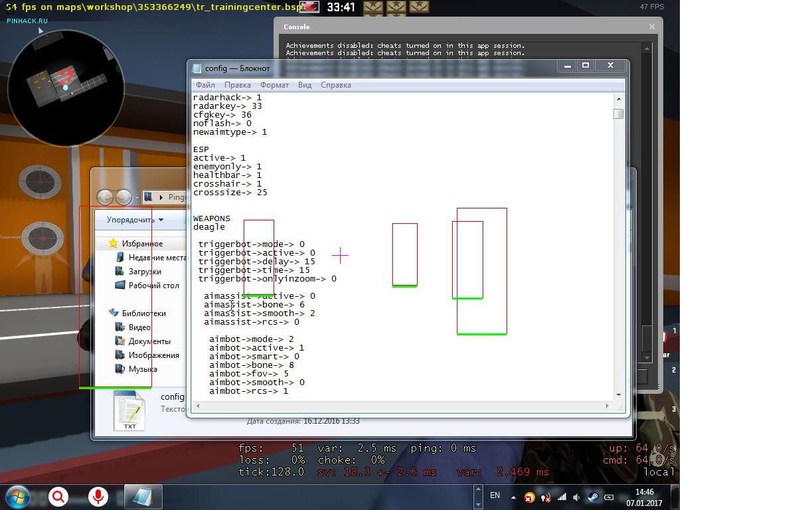Switch the EN input language indicator
This screenshot has height=510, width=812.
pyautogui.click(x=495, y=495)
